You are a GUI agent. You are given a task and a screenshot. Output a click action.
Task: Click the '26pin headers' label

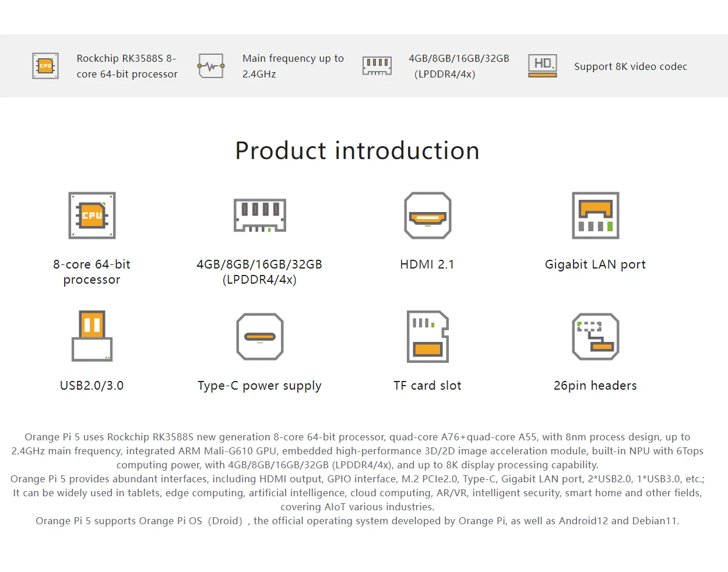(595, 386)
